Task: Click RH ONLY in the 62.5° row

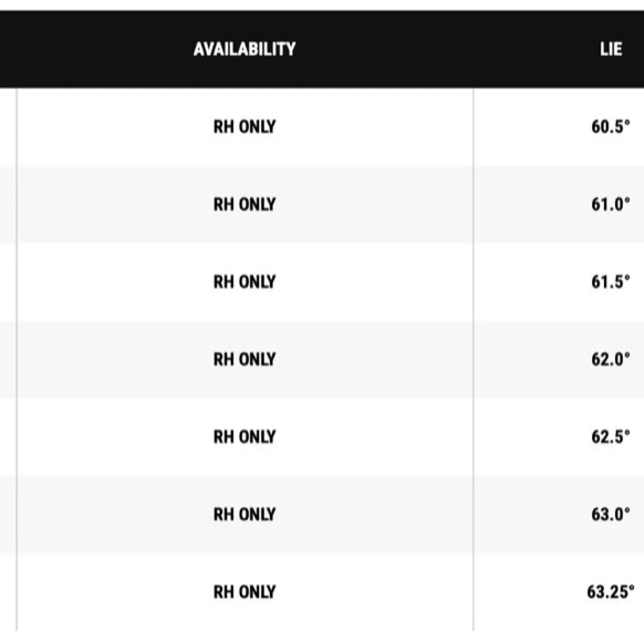Action: click(244, 437)
